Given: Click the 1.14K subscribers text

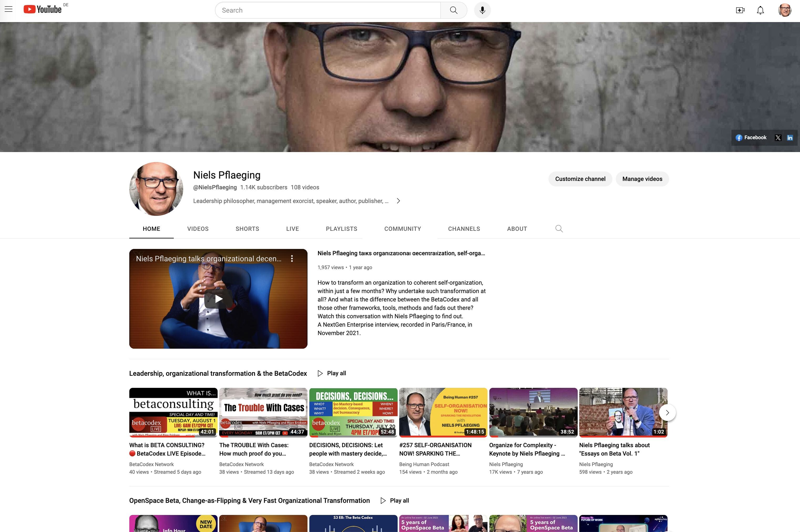Looking at the screenshot, I should pyautogui.click(x=264, y=187).
